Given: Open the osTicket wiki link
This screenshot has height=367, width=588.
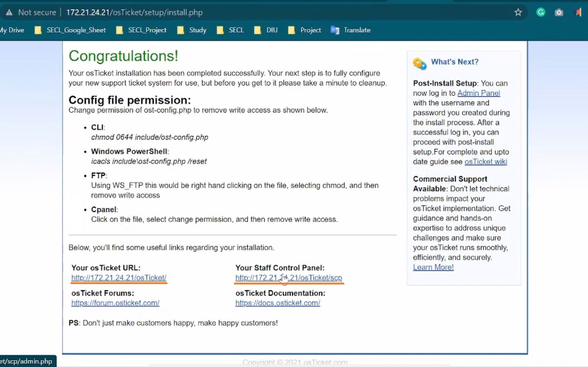Looking at the screenshot, I should coord(486,162).
